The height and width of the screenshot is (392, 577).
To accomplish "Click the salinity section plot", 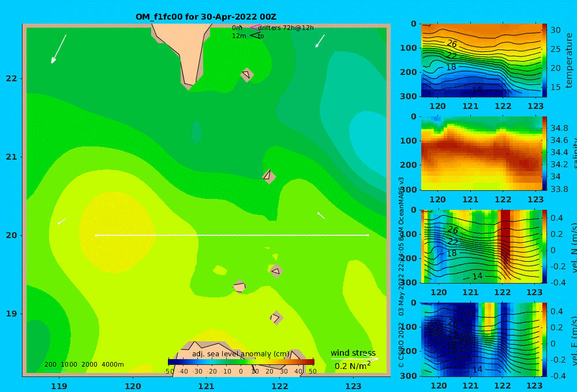I will [x=481, y=153].
